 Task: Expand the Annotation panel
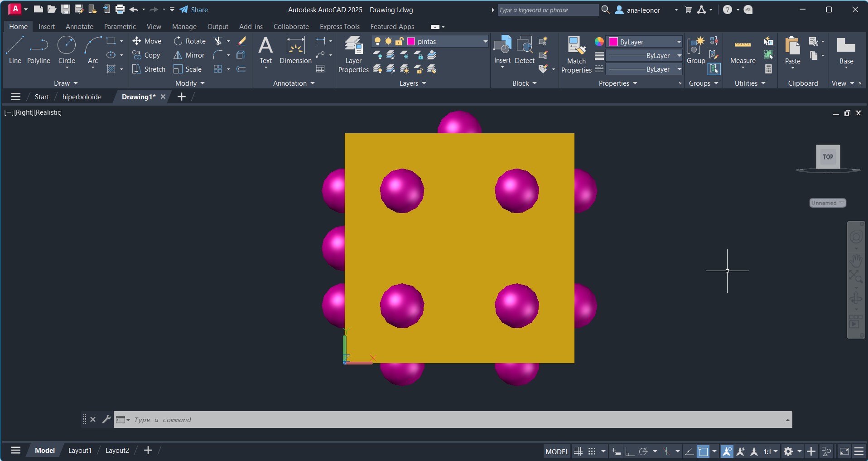tap(294, 83)
